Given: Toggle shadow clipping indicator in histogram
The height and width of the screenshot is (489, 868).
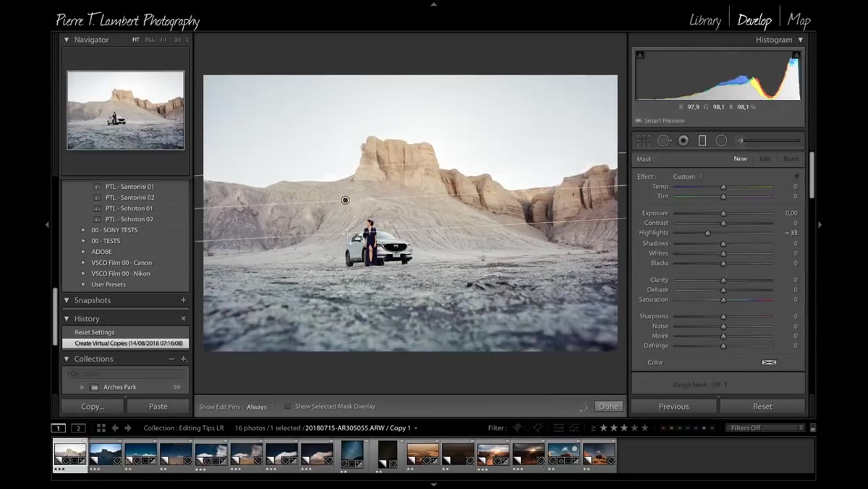Looking at the screenshot, I should (640, 55).
